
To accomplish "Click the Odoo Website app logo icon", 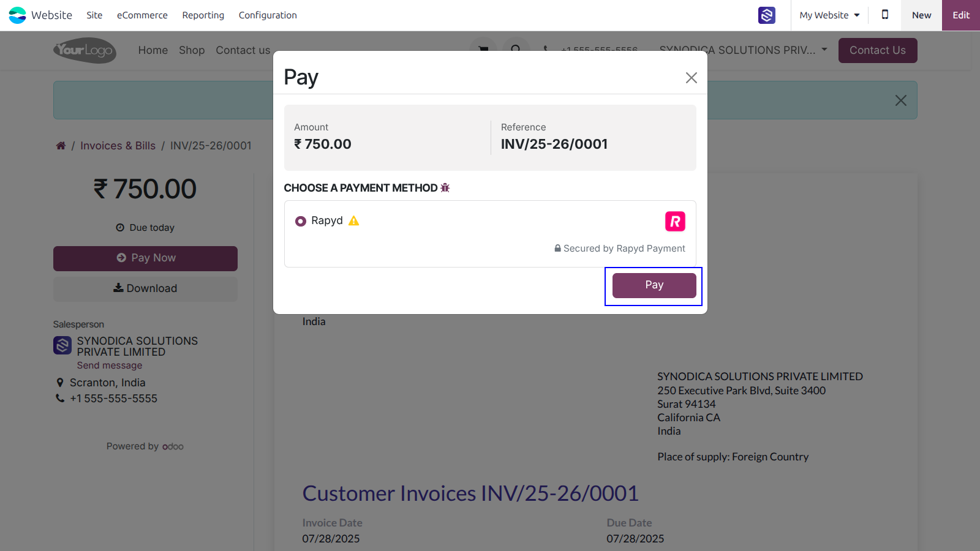I will pyautogui.click(x=17, y=15).
